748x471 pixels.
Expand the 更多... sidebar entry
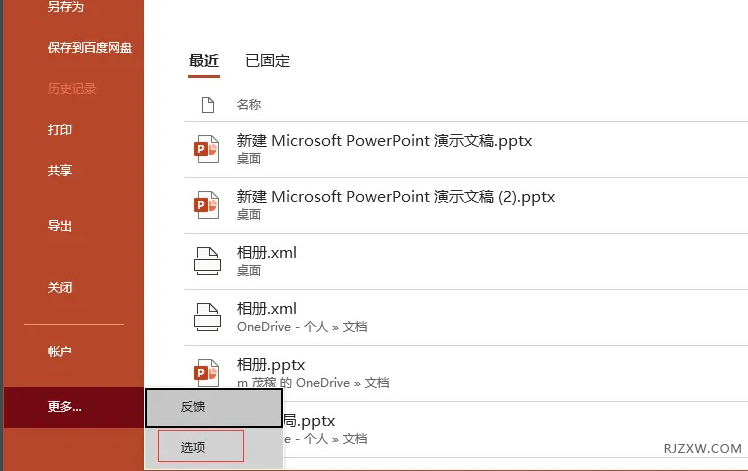(x=65, y=406)
